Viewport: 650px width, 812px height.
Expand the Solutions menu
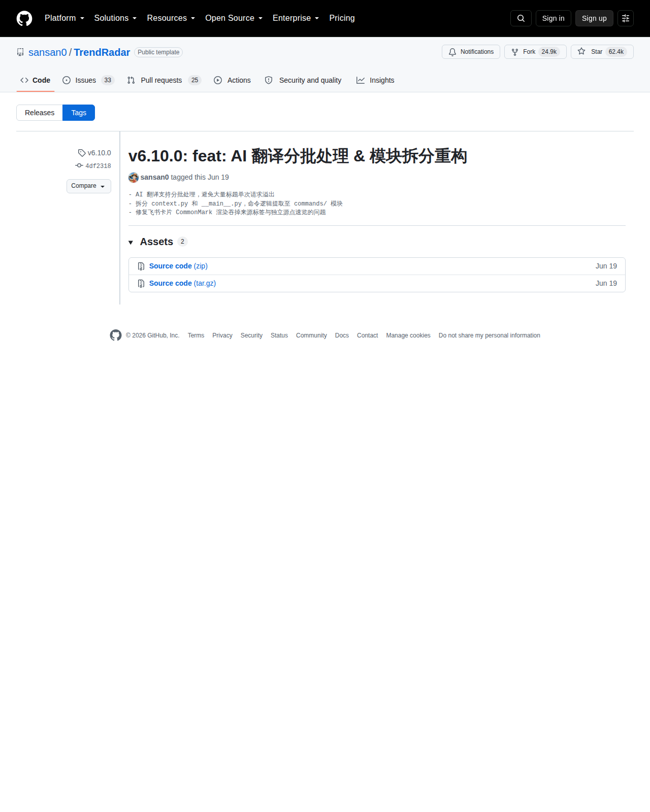pos(115,18)
